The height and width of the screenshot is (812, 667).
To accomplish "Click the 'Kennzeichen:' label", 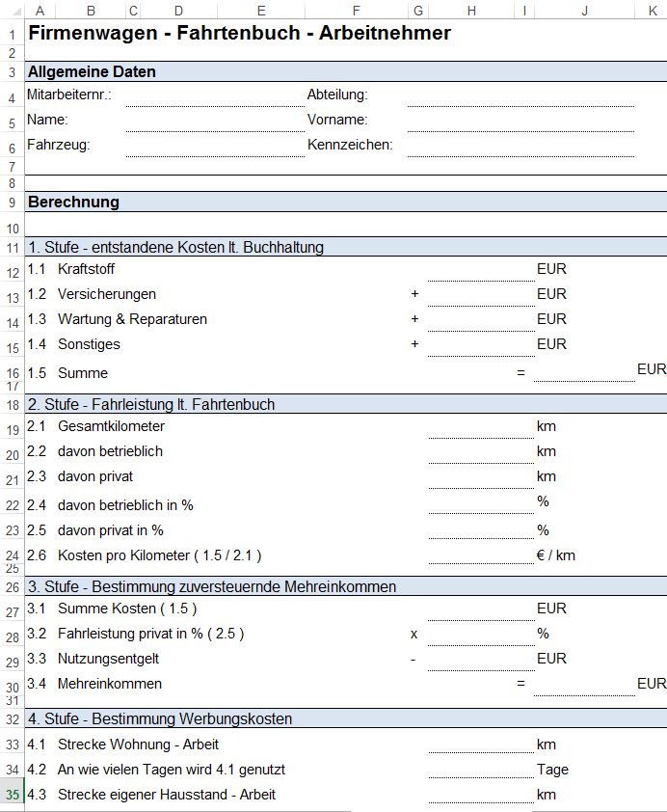I will coord(350,145).
